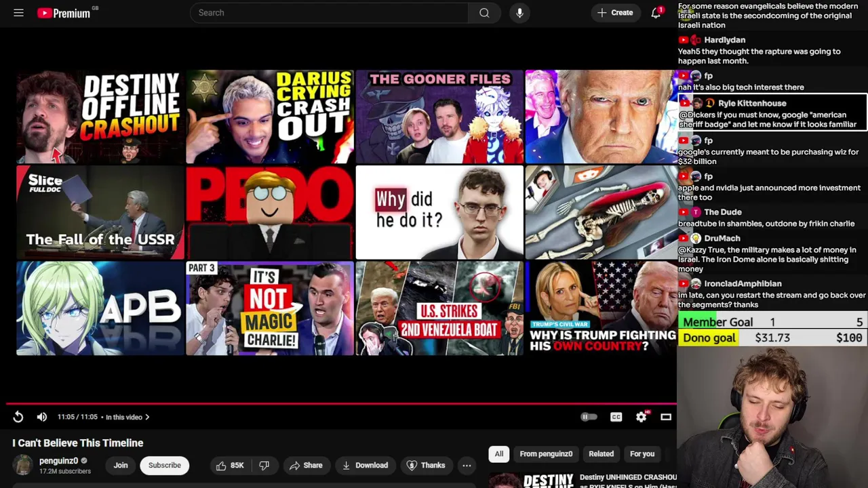Image resolution: width=868 pixels, height=488 pixels.
Task: Click the Dono goal bar
Action: click(x=772, y=338)
